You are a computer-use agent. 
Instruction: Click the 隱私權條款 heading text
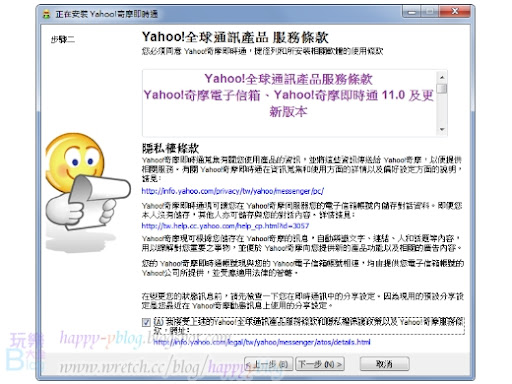tap(170, 148)
